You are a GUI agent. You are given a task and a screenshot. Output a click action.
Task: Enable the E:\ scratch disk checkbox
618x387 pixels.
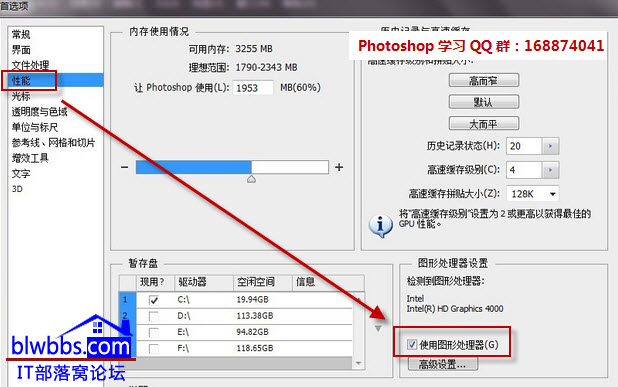coord(154,332)
